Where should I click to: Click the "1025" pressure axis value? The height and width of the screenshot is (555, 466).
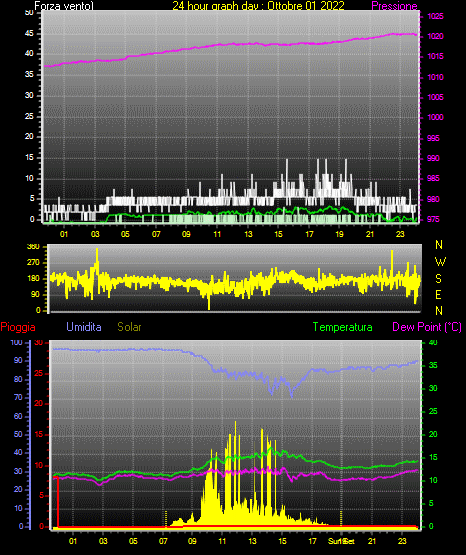coord(435,16)
